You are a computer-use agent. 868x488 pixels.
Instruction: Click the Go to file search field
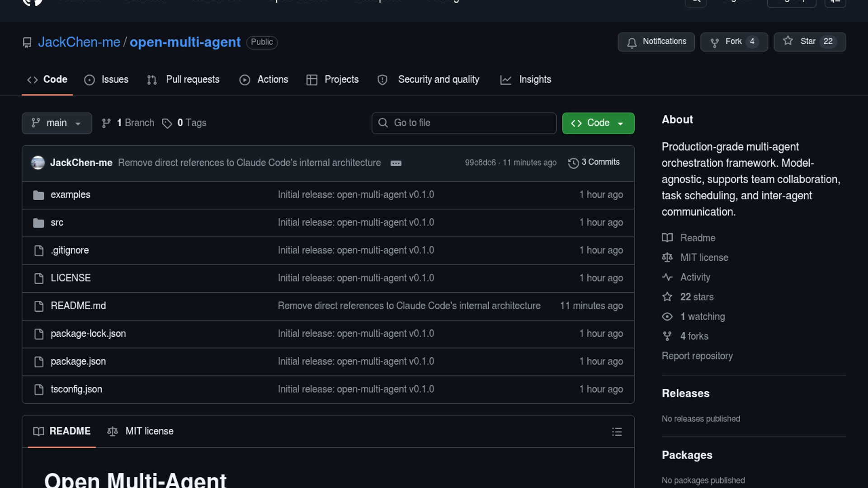pyautogui.click(x=464, y=123)
